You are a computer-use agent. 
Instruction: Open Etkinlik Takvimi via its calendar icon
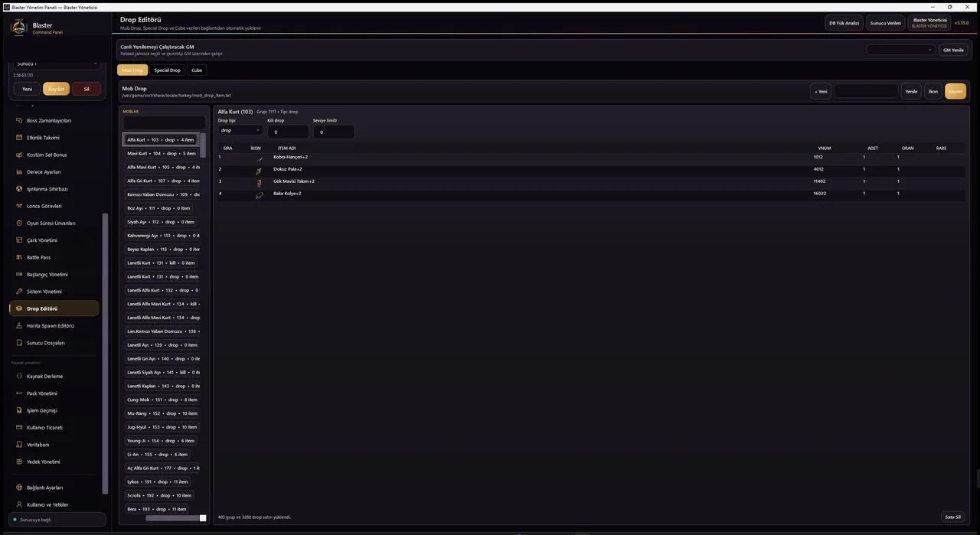19,138
